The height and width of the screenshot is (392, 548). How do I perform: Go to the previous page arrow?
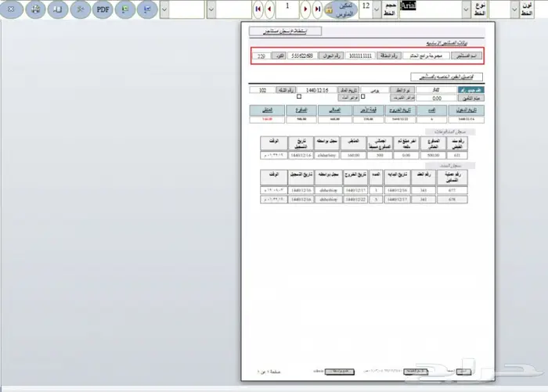pyautogui.click(x=270, y=10)
